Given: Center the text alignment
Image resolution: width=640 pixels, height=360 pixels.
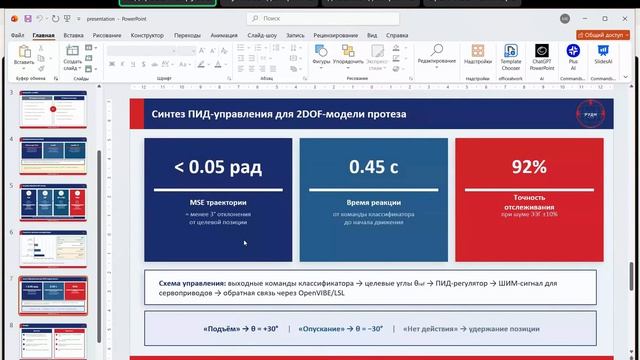Looking at the screenshot, I should coord(251,69).
